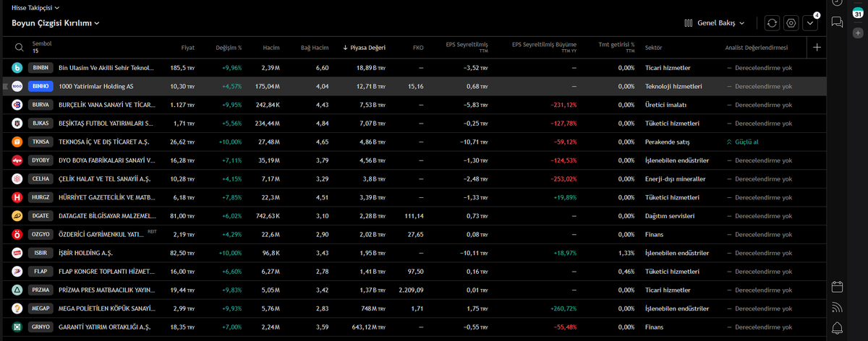Select DATAGATE BİLGİSAYAR MALZEMEL... name
This screenshot has width=868, height=341.
106,216
